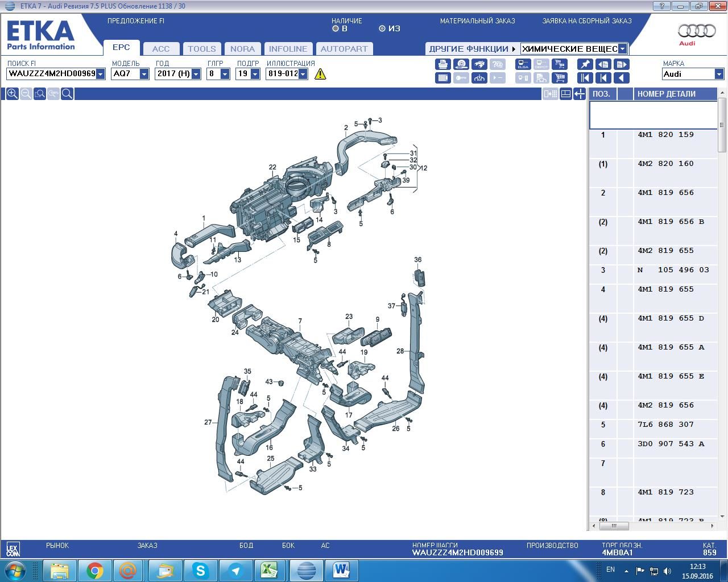Click the single shopping cart icon
The height and width of the screenshot is (582, 728).
560,64
